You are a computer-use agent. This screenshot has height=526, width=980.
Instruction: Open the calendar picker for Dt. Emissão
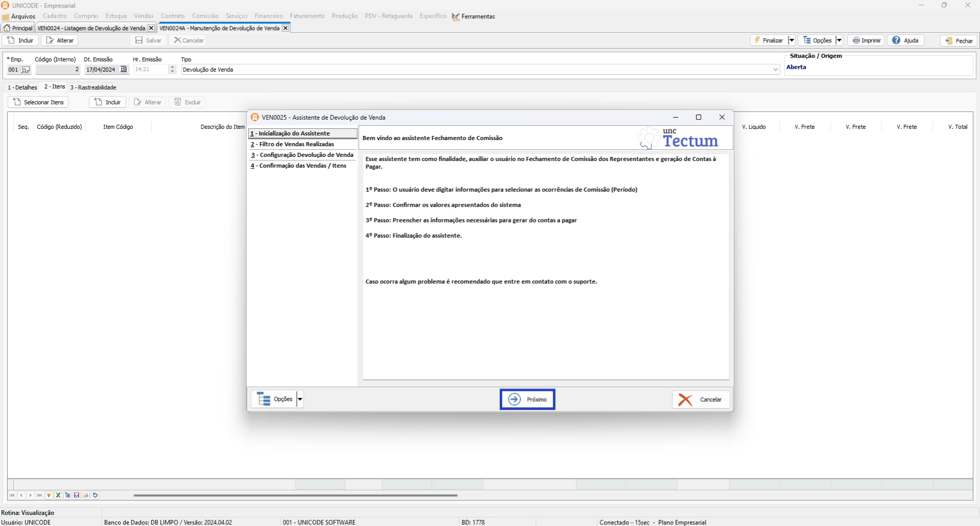pos(123,70)
